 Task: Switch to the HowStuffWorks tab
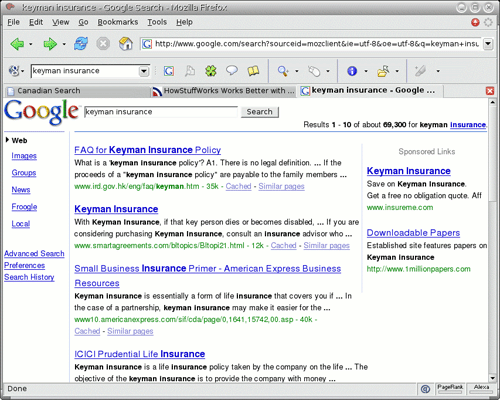tap(223, 91)
